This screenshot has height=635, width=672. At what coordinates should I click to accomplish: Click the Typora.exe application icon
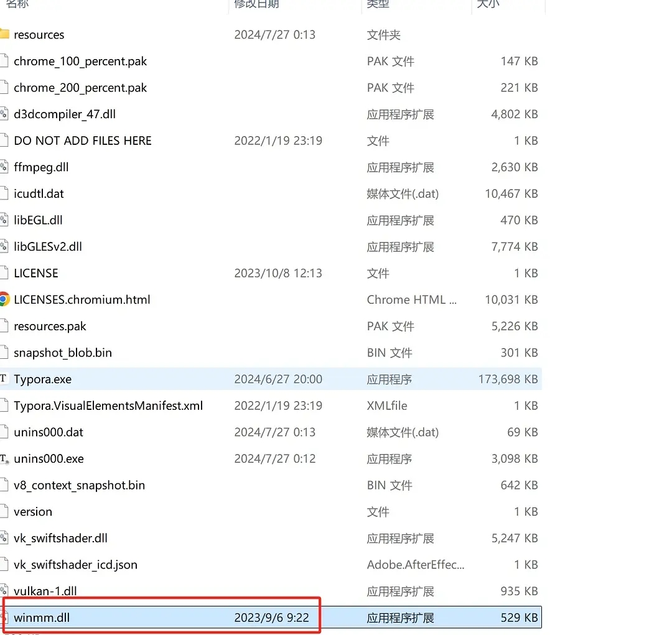(4, 378)
